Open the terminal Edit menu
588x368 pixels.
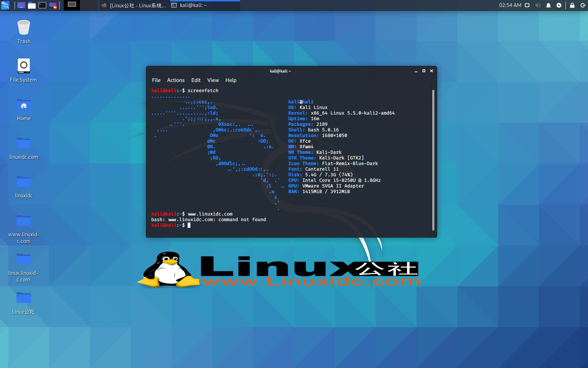[x=196, y=80]
